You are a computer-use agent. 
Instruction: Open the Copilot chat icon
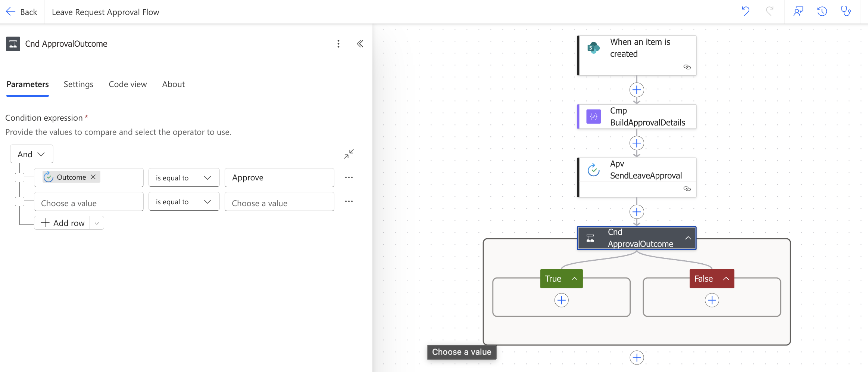click(799, 12)
